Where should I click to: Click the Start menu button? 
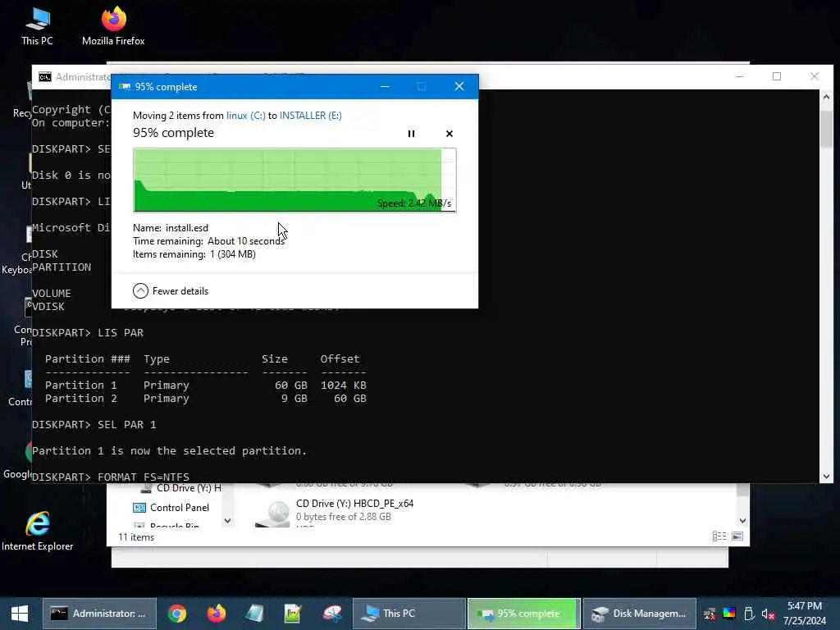(x=20, y=614)
